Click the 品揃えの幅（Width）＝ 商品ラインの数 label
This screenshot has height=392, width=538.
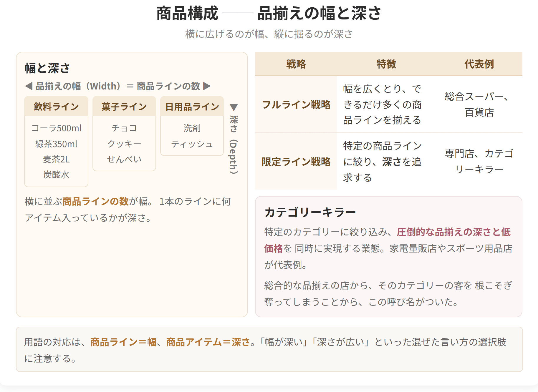coord(118,86)
